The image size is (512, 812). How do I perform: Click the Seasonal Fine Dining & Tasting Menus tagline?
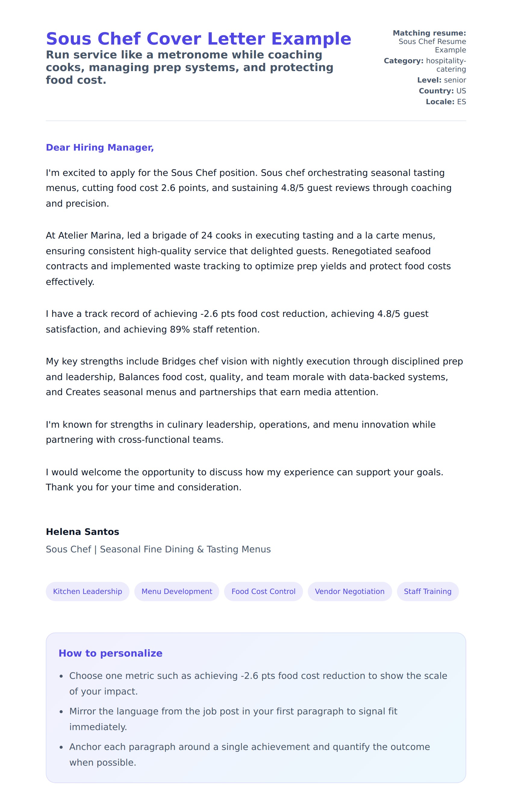pyautogui.click(x=158, y=549)
